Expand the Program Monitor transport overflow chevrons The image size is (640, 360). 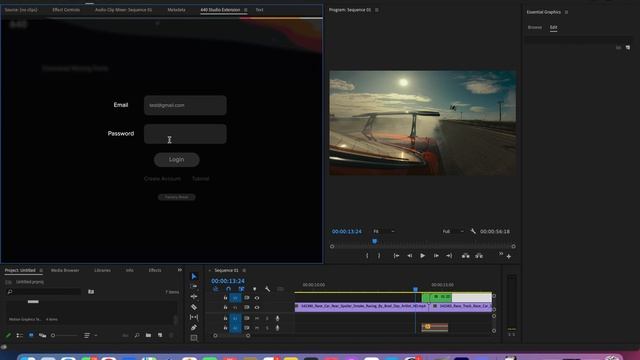[501, 254]
